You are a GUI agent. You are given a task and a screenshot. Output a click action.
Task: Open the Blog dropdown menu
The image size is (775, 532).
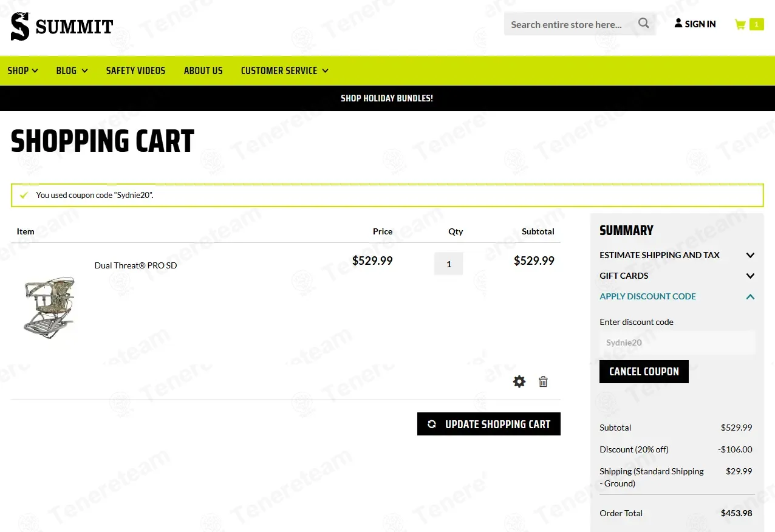72,70
